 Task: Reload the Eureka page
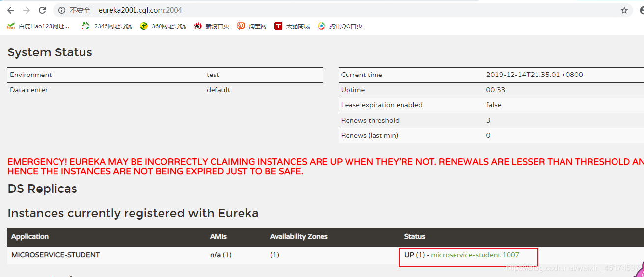click(x=42, y=10)
